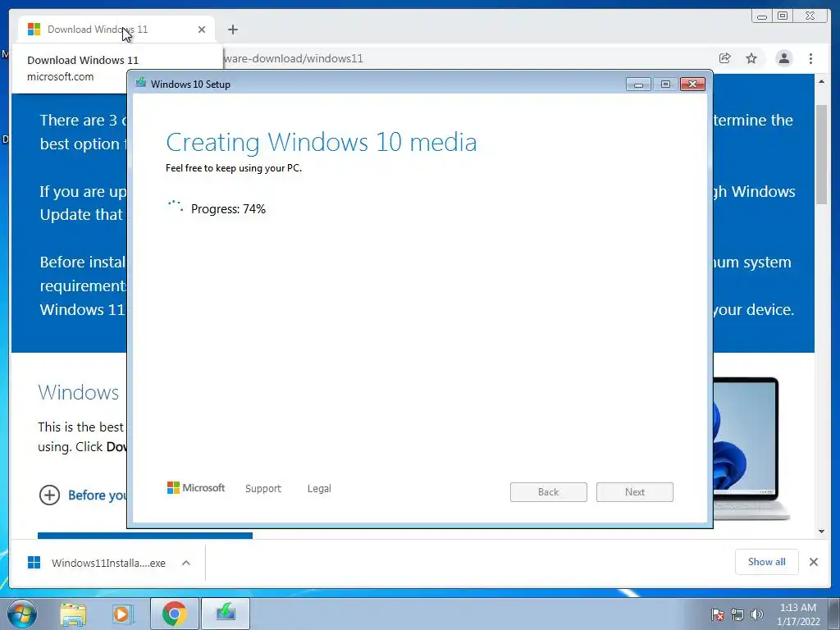840x630 pixels.
Task: Switch to Chrome in the taskbar
Action: 174,614
